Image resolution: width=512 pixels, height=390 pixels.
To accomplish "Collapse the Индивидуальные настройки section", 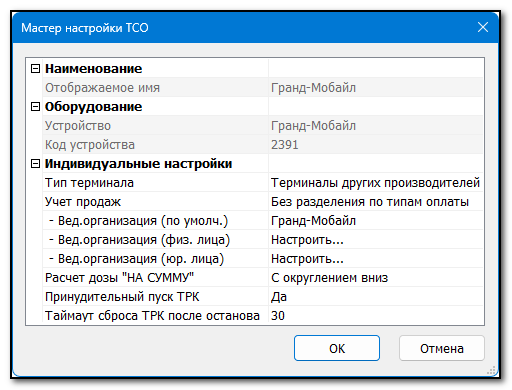I will (x=35, y=164).
